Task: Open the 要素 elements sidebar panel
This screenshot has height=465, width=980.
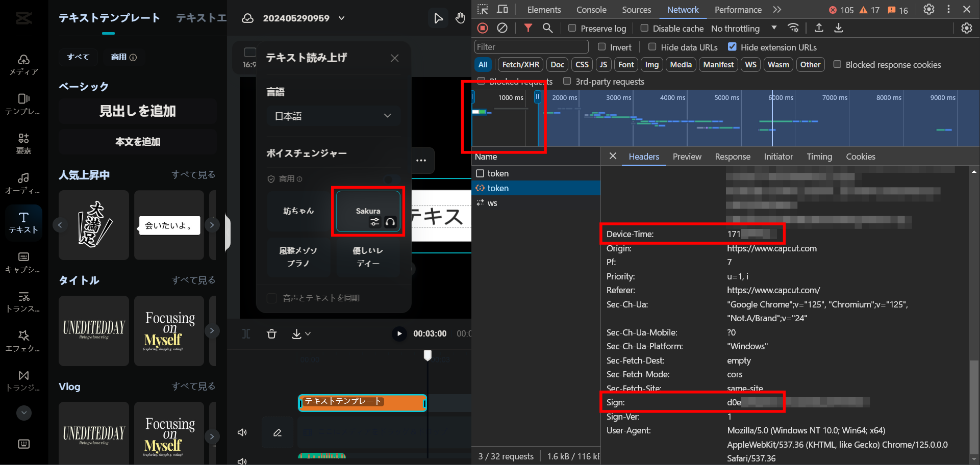Action: click(x=23, y=143)
